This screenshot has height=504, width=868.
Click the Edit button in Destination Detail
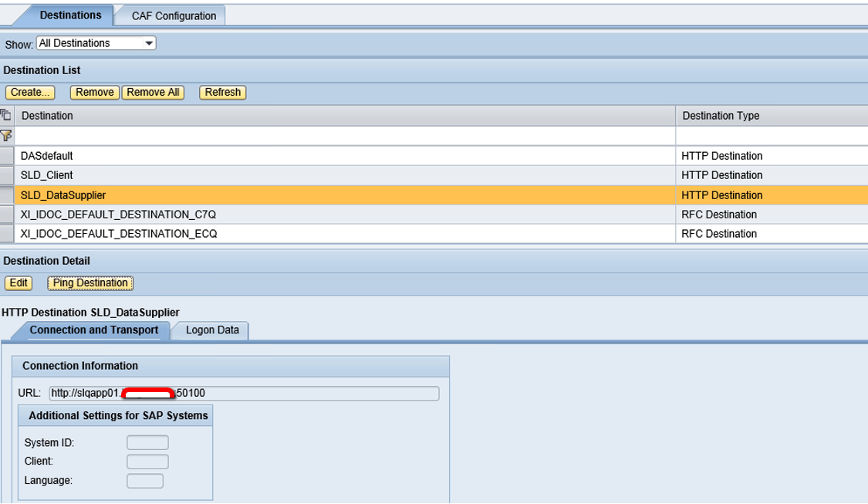(19, 283)
